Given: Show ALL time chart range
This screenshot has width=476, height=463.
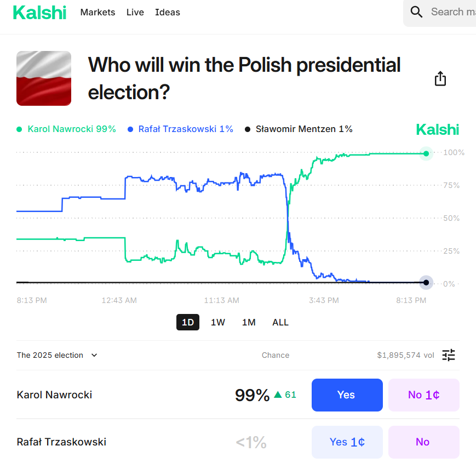Looking at the screenshot, I should pyautogui.click(x=280, y=322).
